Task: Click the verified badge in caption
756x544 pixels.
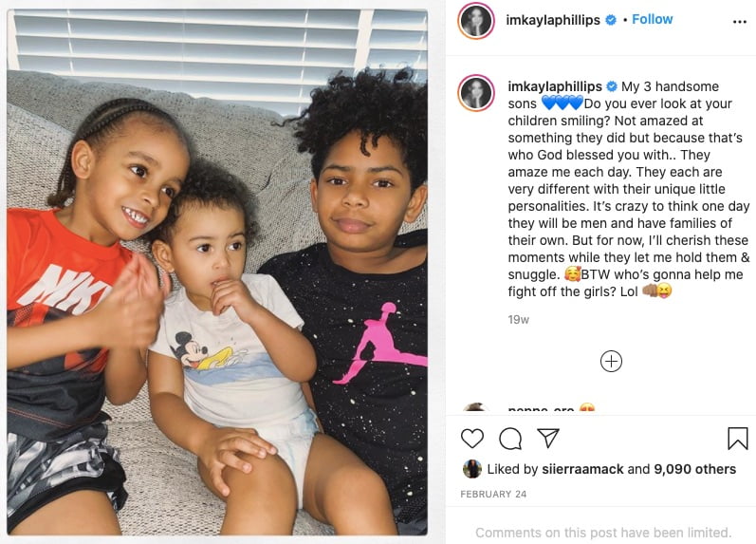Action: (x=612, y=86)
